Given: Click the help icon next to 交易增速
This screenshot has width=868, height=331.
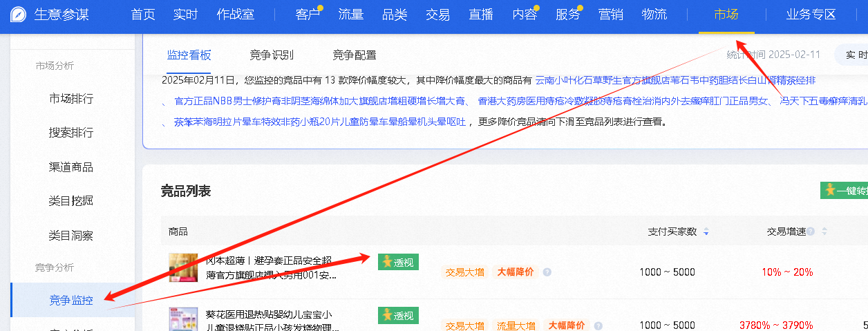Looking at the screenshot, I should [811, 231].
